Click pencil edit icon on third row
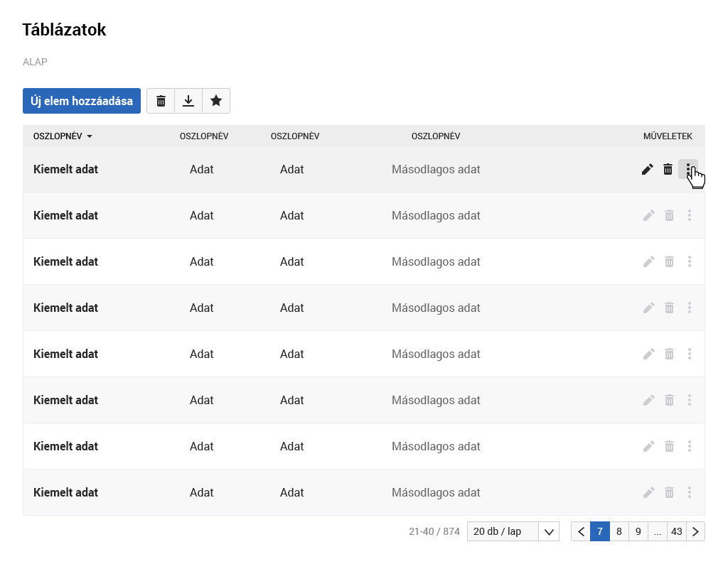The width and height of the screenshot is (728, 564). (x=648, y=261)
